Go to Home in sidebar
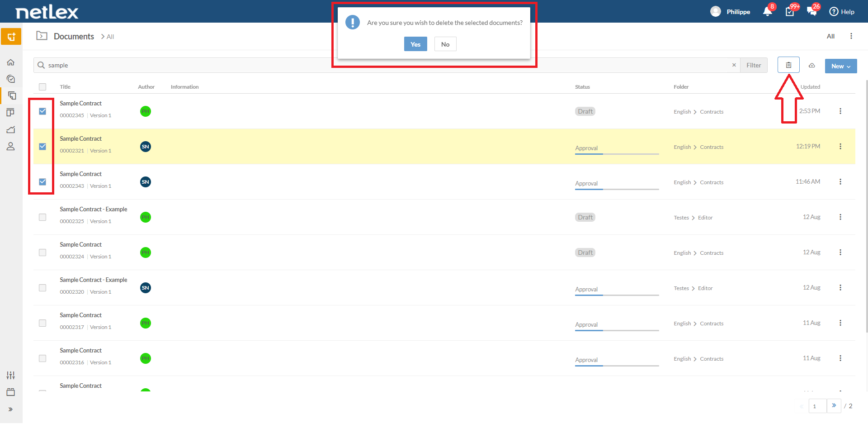 click(x=11, y=62)
